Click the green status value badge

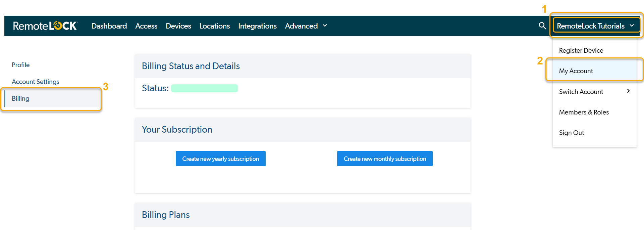[x=204, y=88]
